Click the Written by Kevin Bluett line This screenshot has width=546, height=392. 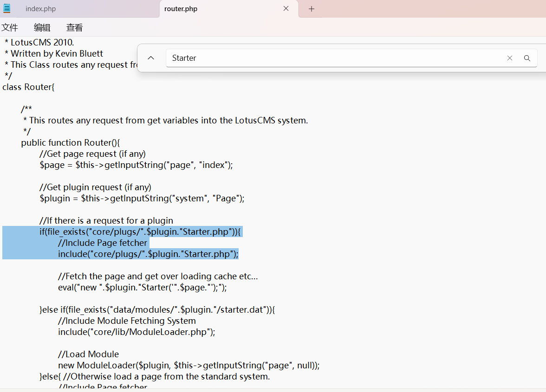tap(57, 53)
